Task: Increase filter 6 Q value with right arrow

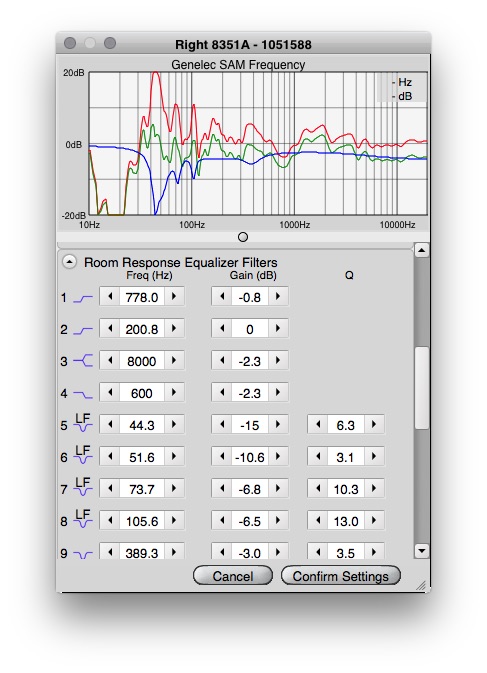Action: [x=374, y=457]
